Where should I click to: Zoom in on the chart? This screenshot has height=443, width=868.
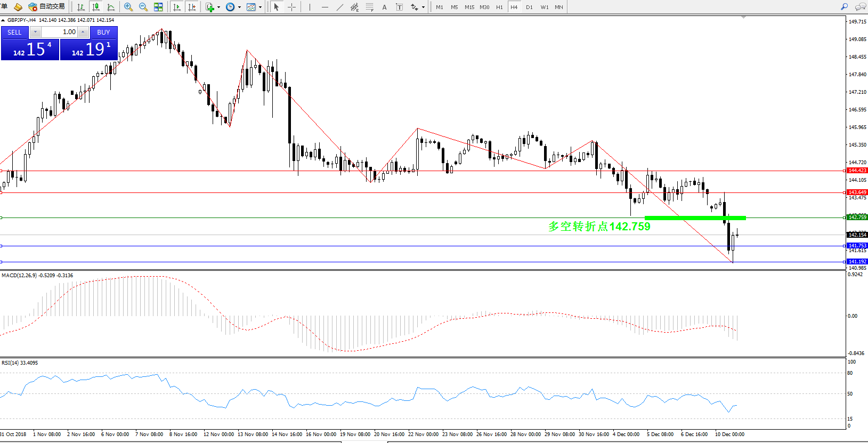pyautogui.click(x=128, y=7)
